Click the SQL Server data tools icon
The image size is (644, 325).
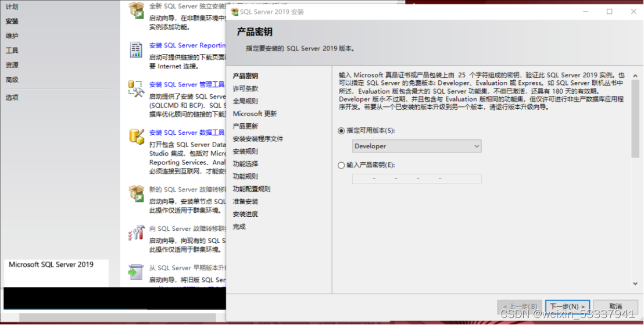coord(137,136)
